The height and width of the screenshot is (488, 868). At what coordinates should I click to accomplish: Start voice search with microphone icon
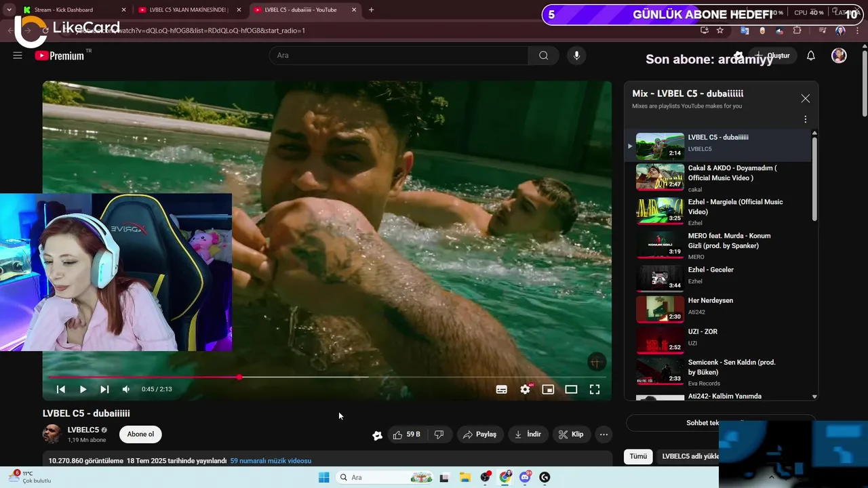[x=576, y=56]
